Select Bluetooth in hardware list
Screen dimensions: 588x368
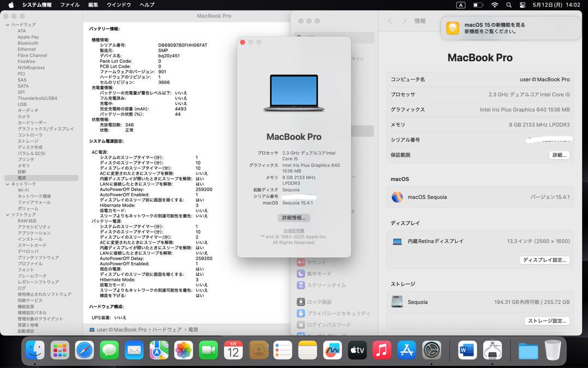(x=28, y=43)
